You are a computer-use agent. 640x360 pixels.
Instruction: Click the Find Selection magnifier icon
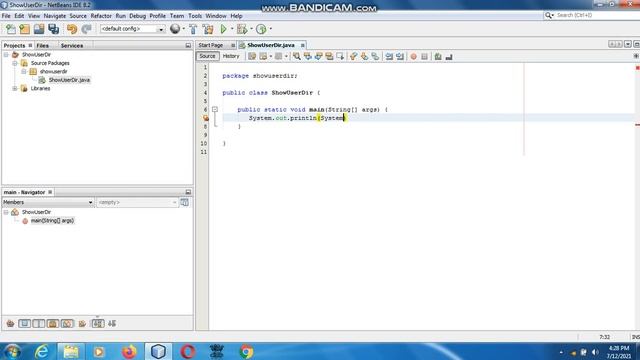[x=297, y=57]
